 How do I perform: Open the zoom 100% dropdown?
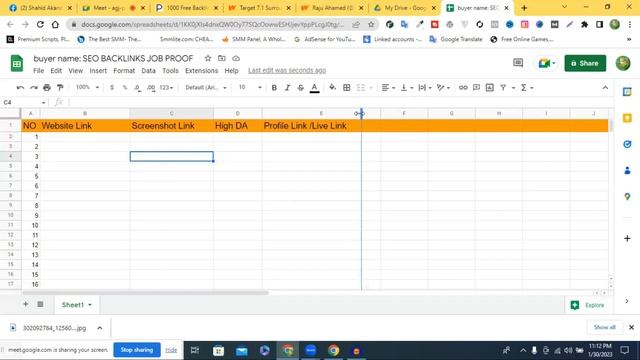(87, 87)
